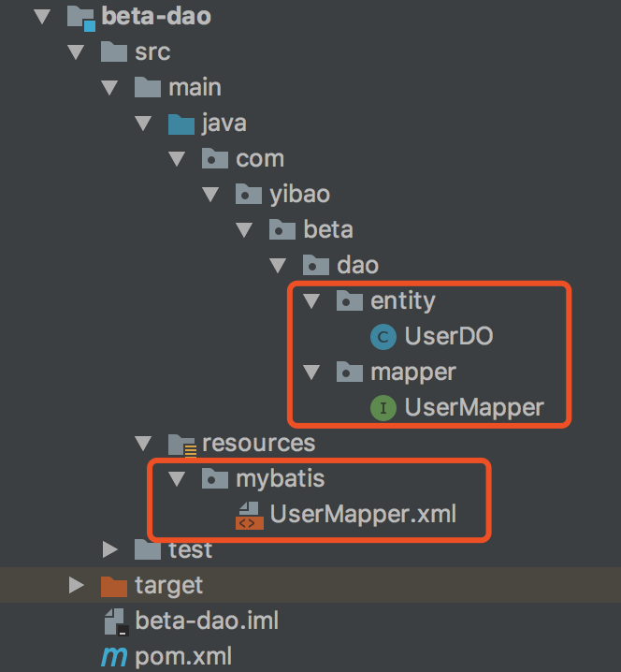This screenshot has width=621, height=672.
Task: Click the beta-dao.iml file icon
Action: pyautogui.click(x=114, y=621)
